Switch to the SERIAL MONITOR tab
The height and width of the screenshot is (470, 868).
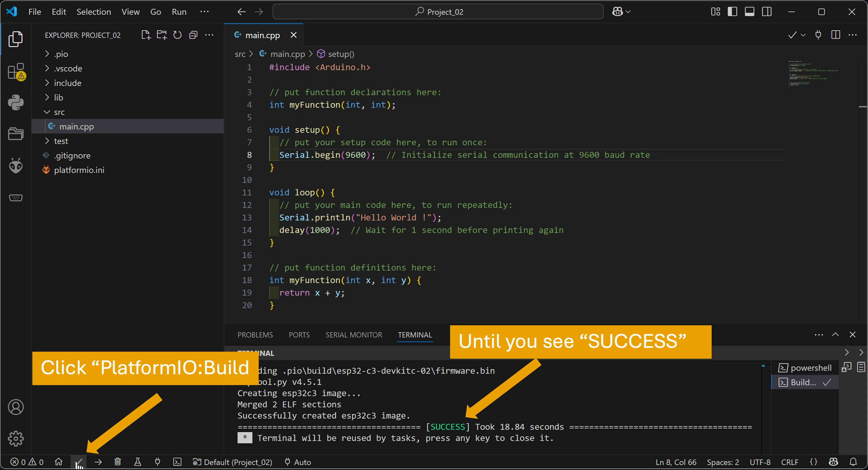tap(354, 335)
